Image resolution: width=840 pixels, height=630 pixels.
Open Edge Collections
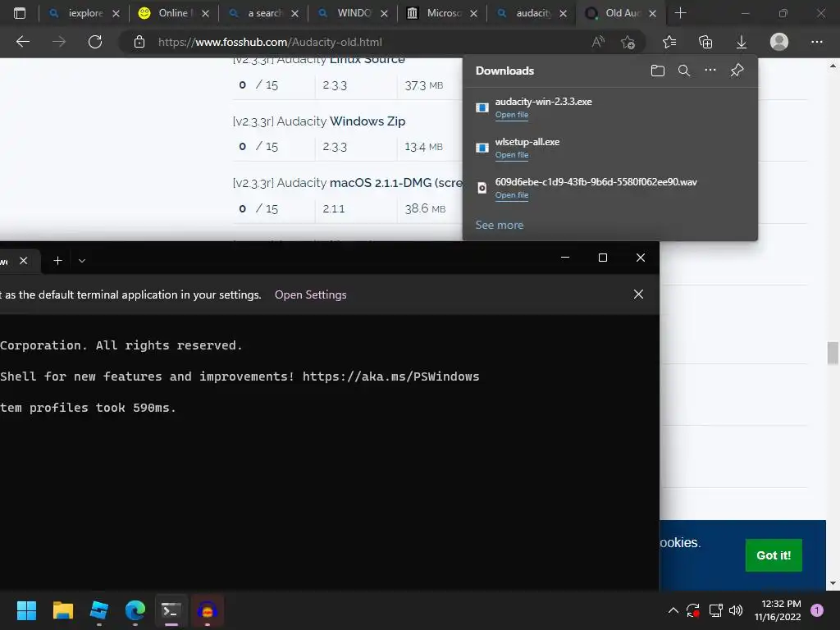(705, 42)
